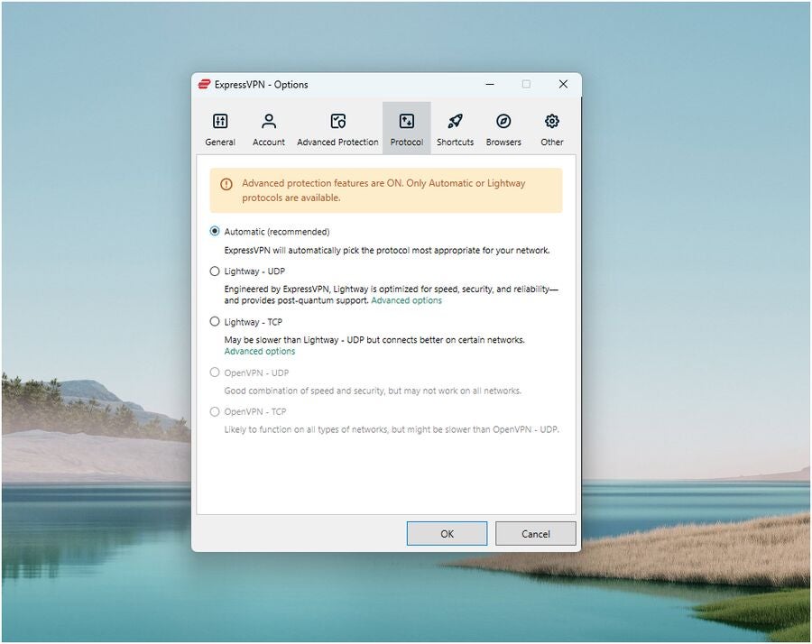Click the Advanced protection features warning text
812x644 pixels.
point(383,190)
